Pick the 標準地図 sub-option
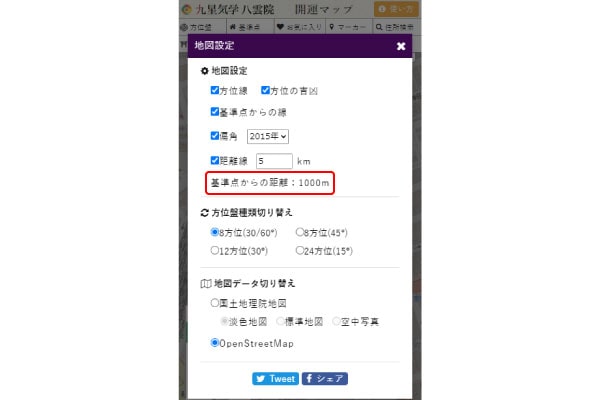This screenshot has width=600, height=400. click(x=280, y=321)
